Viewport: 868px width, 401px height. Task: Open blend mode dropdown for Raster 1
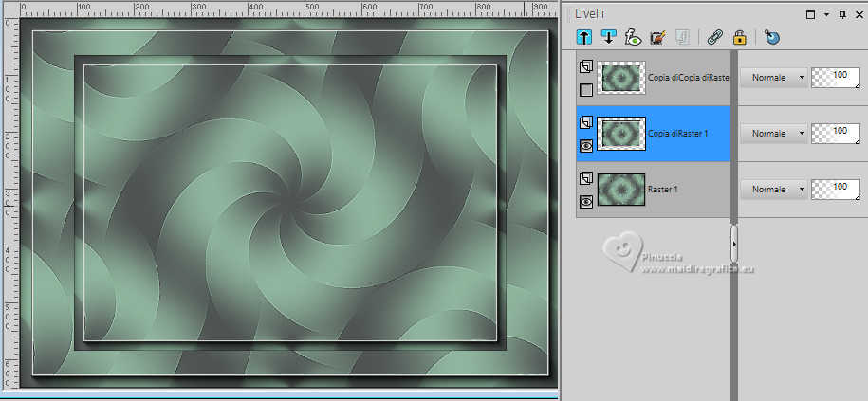(x=774, y=190)
